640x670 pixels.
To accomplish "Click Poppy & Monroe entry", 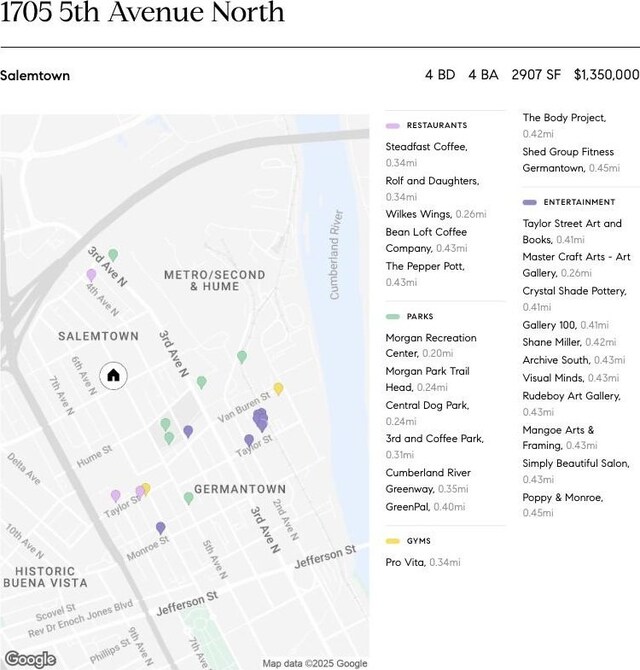I will (x=563, y=505).
